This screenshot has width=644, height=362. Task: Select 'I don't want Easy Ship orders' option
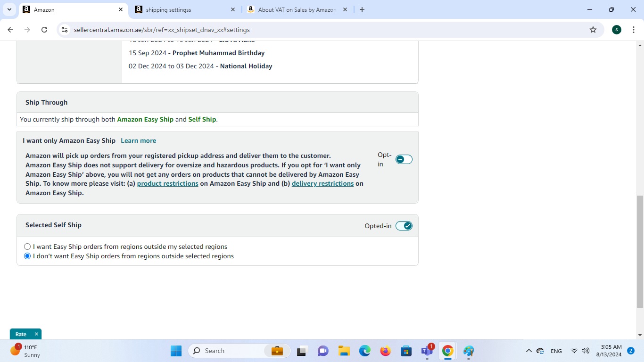click(x=27, y=256)
